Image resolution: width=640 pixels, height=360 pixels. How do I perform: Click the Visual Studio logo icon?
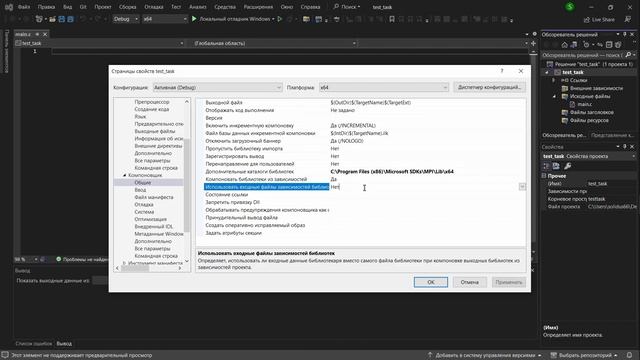pos(9,7)
